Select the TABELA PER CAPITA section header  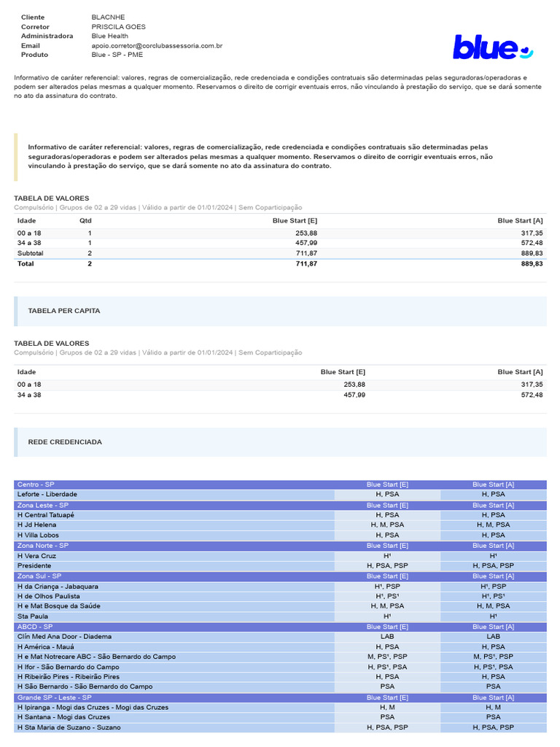click(x=280, y=311)
